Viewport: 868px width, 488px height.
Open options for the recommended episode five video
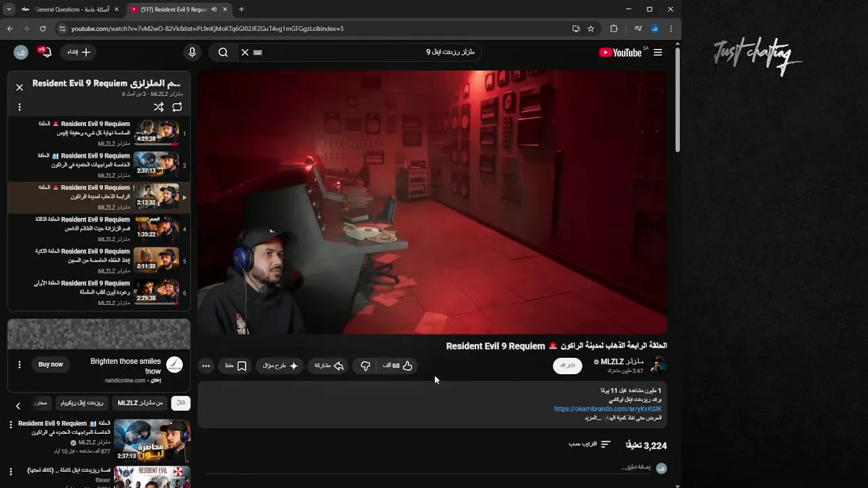[x=11, y=424]
